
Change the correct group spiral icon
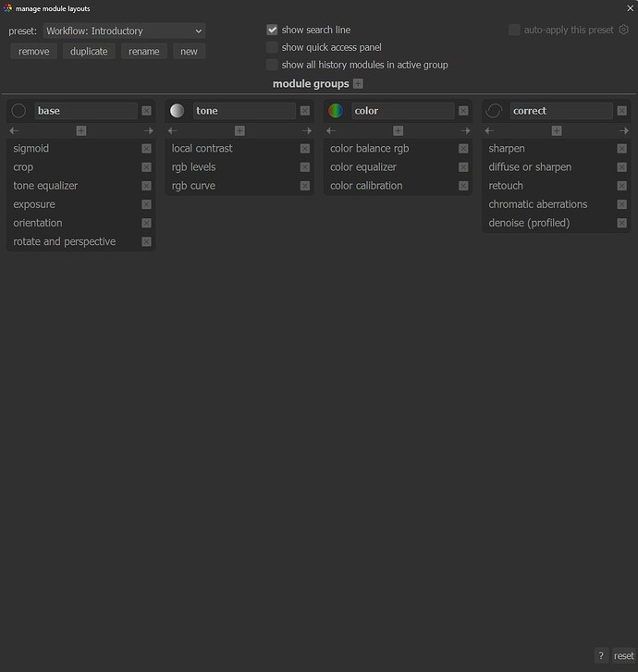click(x=494, y=111)
